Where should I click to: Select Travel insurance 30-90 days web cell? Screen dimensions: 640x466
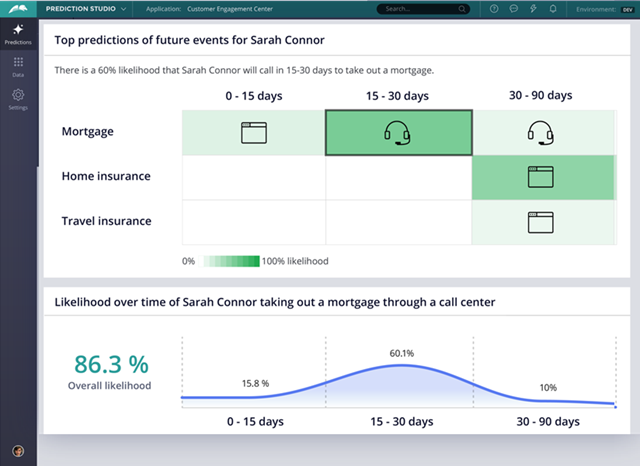tap(541, 221)
